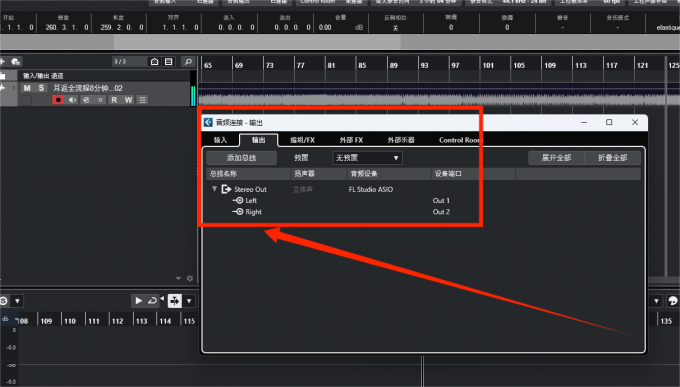This screenshot has height=387, width=680.
Task: Open dropdown beside auto-scroll icon
Action: click(x=189, y=301)
